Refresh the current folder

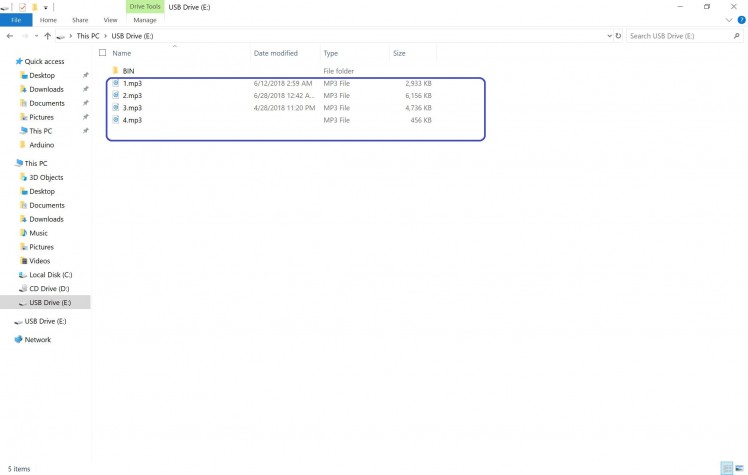[618, 36]
